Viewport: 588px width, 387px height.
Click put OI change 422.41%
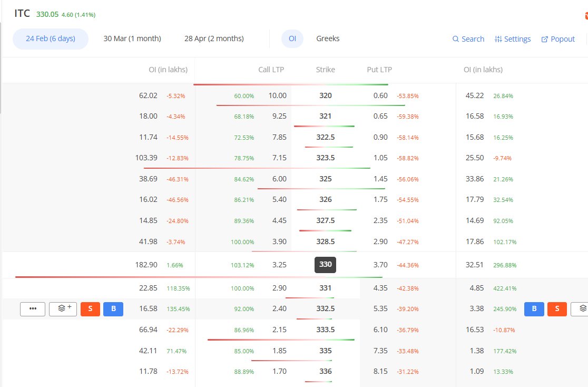coord(505,288)
